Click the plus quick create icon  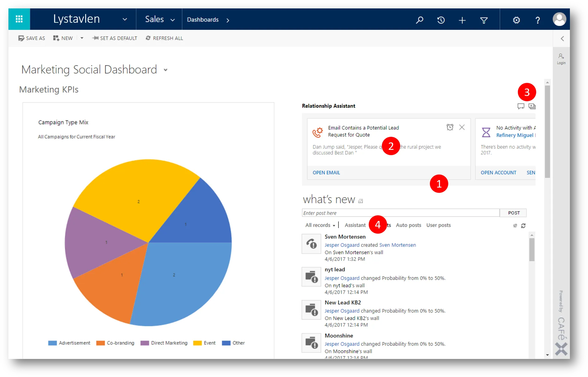click(462, 20)
